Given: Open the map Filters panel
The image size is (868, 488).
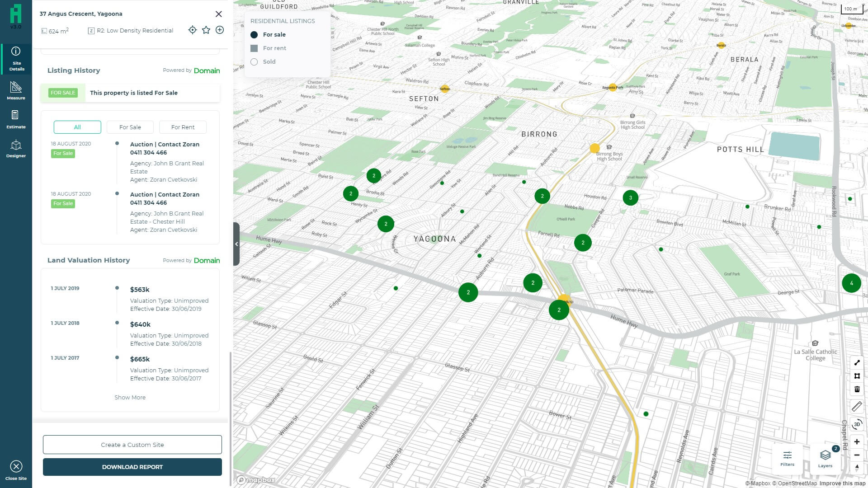Looking at the screenshot, I should [787, 458].
